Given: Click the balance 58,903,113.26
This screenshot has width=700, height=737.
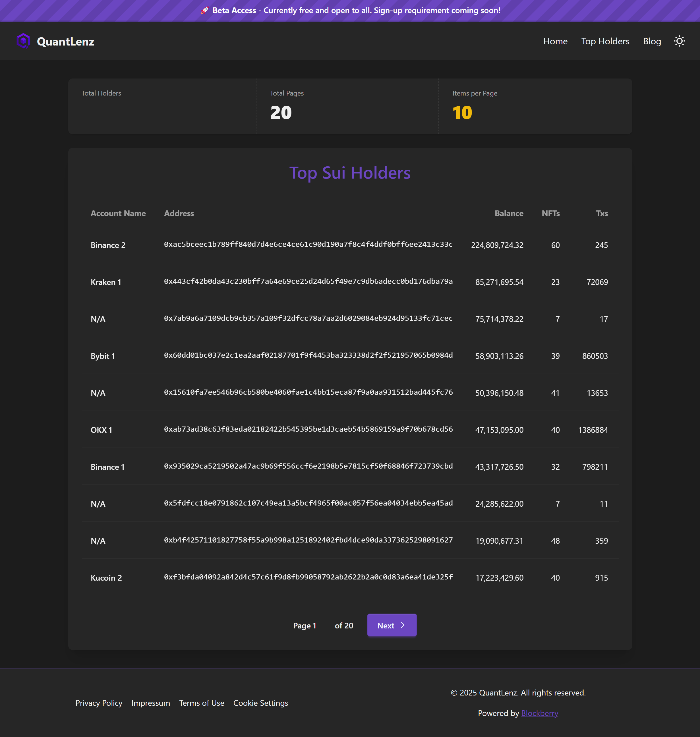Looking at the screenshot, I should pos(499,356).
